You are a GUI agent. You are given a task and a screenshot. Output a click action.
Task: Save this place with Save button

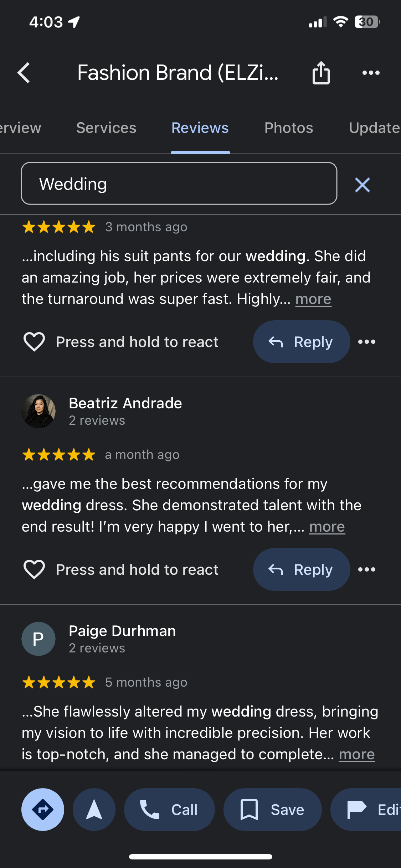click(x=273, y=810)
